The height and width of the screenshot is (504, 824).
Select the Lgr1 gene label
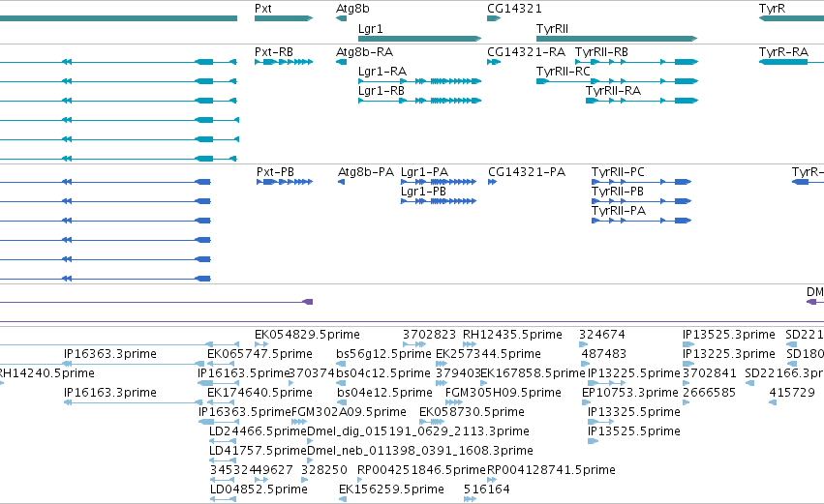click(x=370, y=29)
